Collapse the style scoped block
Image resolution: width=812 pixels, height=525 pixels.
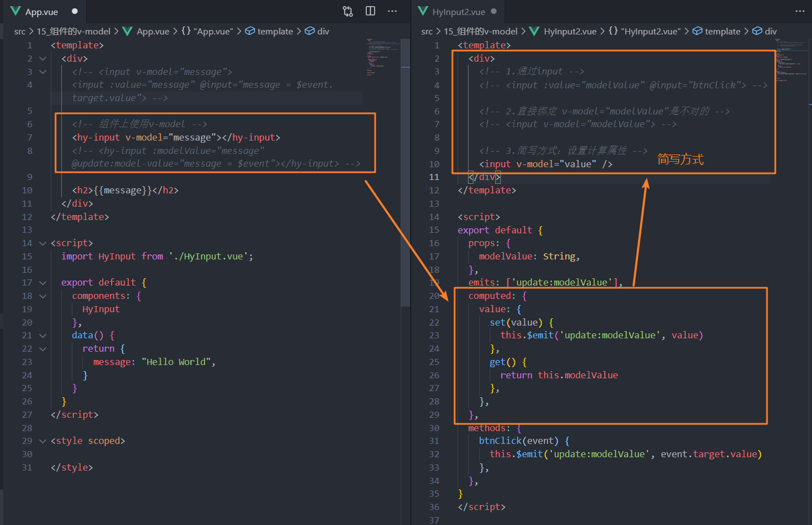coord(42,441)
